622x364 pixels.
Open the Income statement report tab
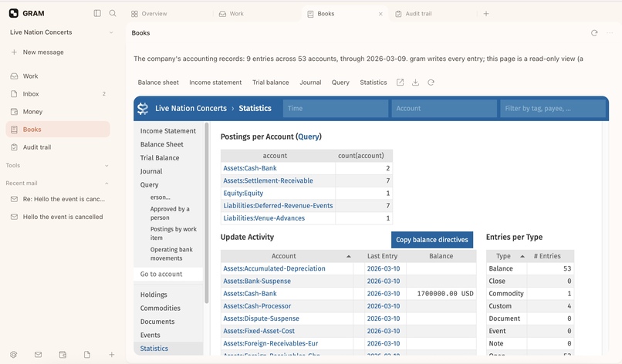(215, 83)
